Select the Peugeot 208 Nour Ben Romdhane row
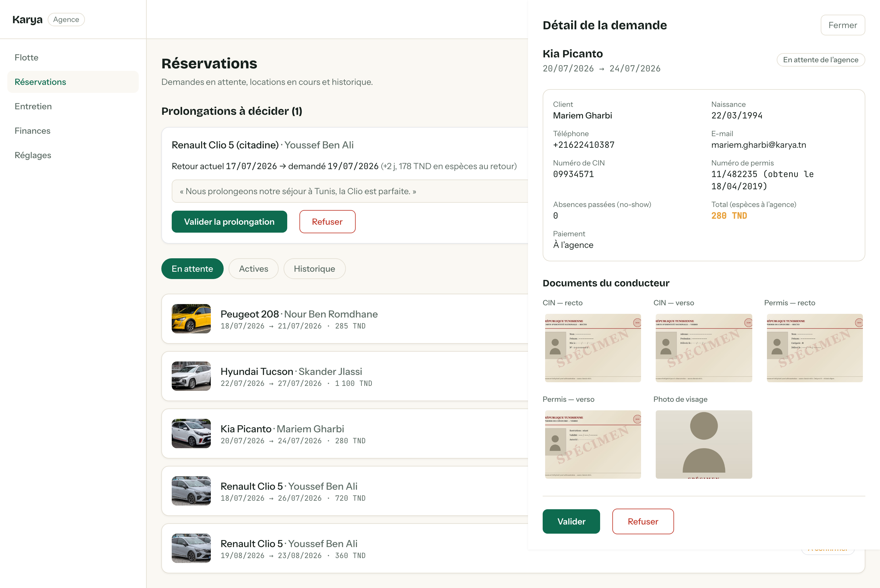880x588 pixels. tap(344, 319)
